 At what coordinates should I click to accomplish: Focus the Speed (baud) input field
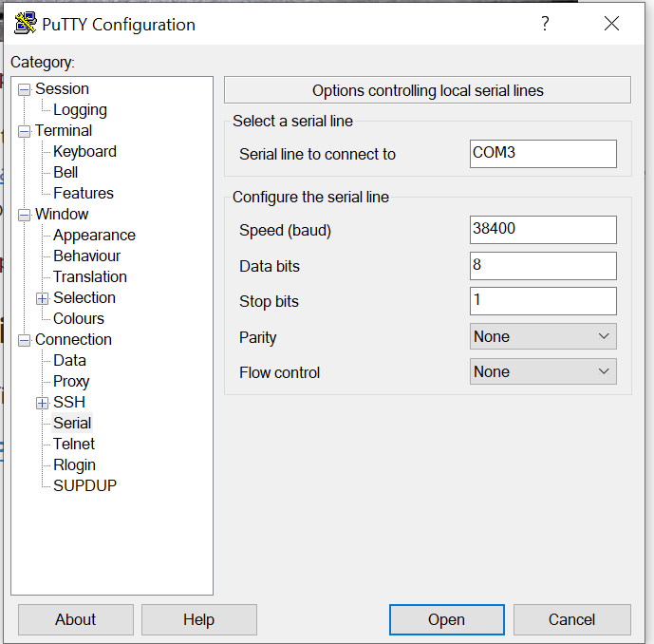point(543,230)
